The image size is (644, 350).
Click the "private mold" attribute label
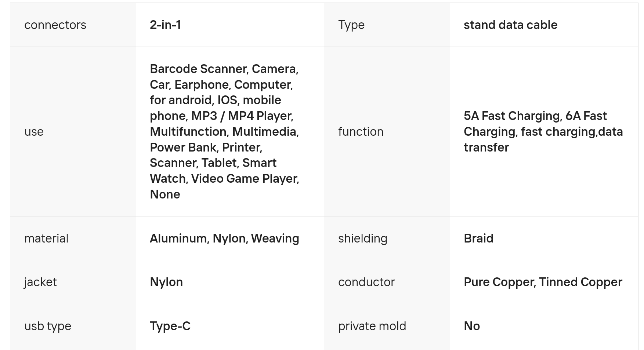[x=372, y=326]
